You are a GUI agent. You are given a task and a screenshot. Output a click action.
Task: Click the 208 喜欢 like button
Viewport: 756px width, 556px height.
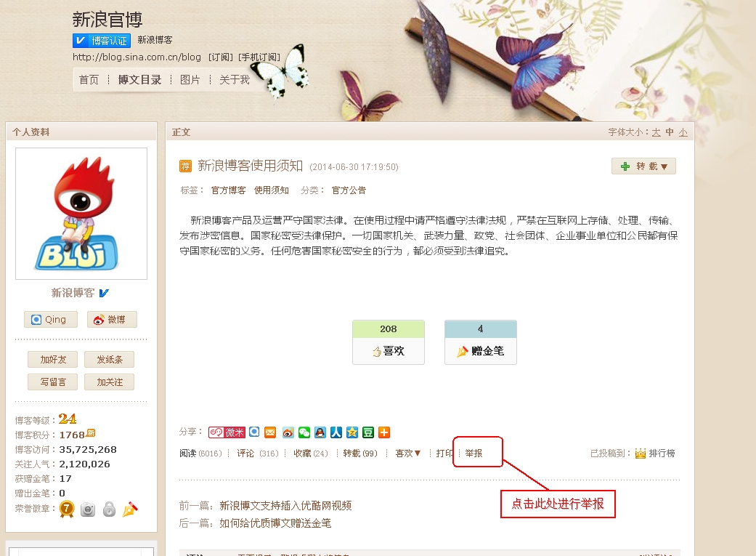pyautogui.click(x=389, y=342)
